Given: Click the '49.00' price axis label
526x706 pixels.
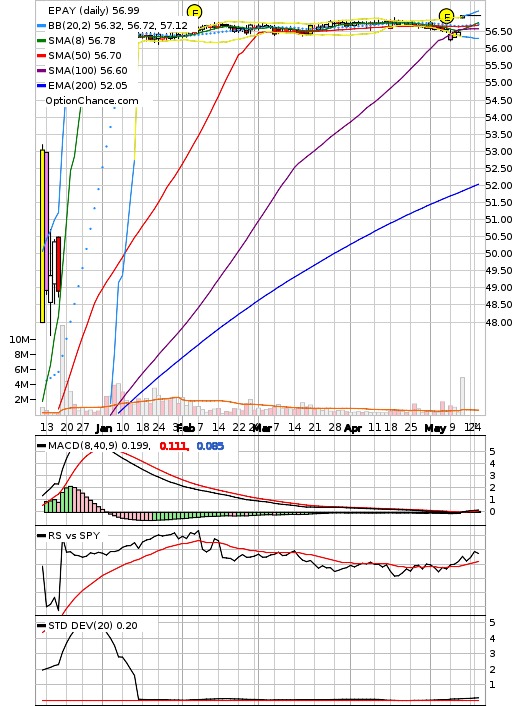Looking at the screenshot, I should tap(499, 288).
